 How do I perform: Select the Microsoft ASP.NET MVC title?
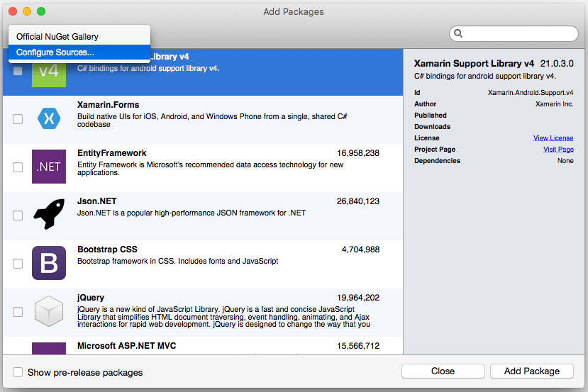pos(127,345)
